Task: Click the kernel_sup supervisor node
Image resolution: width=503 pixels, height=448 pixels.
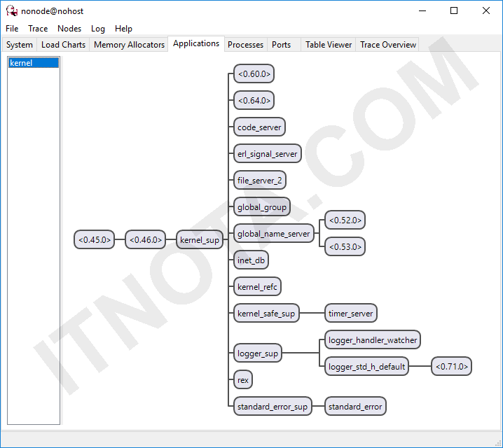Action: pos(200,240)
